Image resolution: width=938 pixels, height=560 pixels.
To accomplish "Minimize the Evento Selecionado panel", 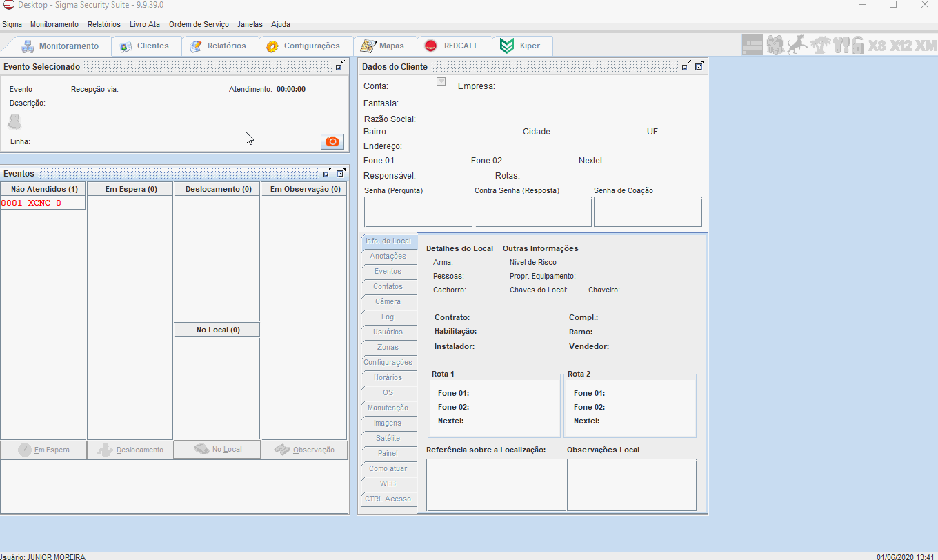I will point(340,66).
